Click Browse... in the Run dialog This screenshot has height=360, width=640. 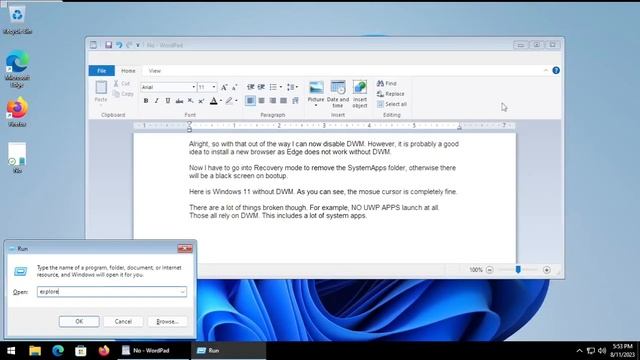coord(168,322)
